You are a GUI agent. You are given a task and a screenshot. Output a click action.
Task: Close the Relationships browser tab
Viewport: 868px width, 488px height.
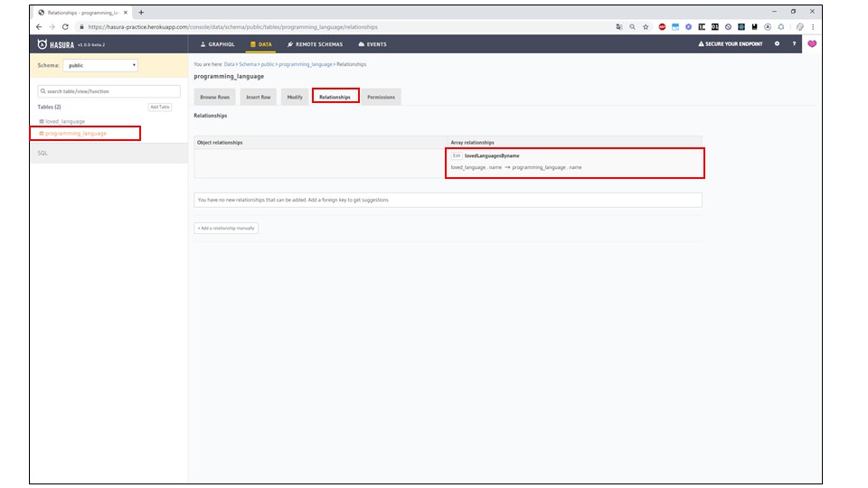[x=126, y=12]
